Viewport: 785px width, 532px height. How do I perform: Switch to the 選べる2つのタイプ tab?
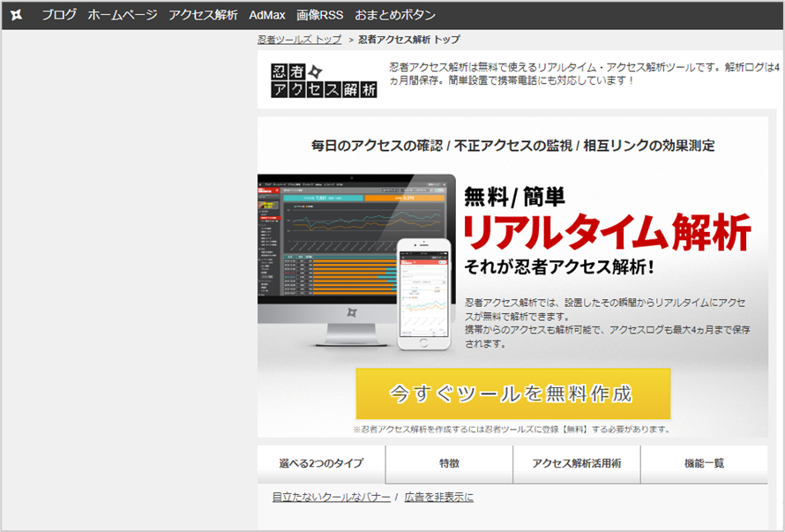pyautogui.click(x=321, y=464)
